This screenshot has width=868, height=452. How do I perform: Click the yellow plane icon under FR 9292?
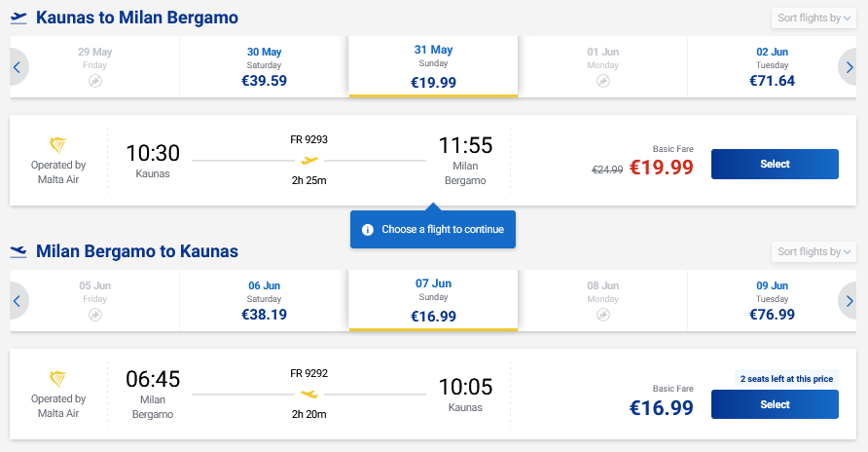click(x=309, y=394)
